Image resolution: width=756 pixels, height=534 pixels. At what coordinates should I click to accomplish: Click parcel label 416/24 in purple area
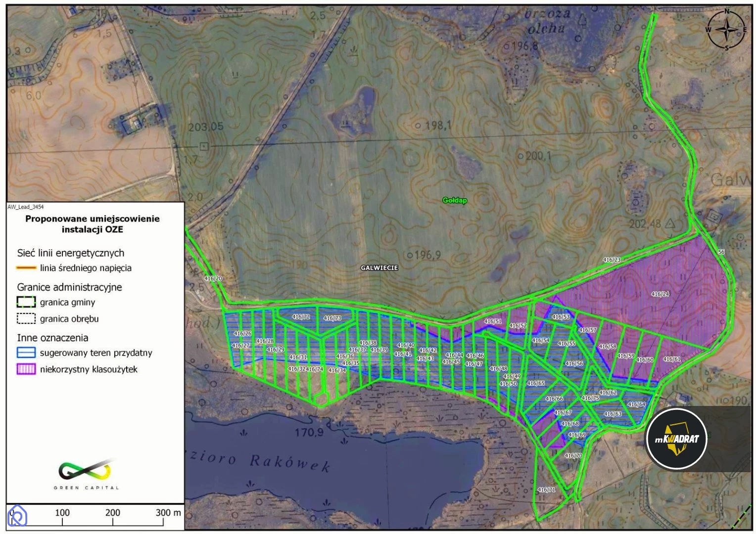tap(660, 294)
